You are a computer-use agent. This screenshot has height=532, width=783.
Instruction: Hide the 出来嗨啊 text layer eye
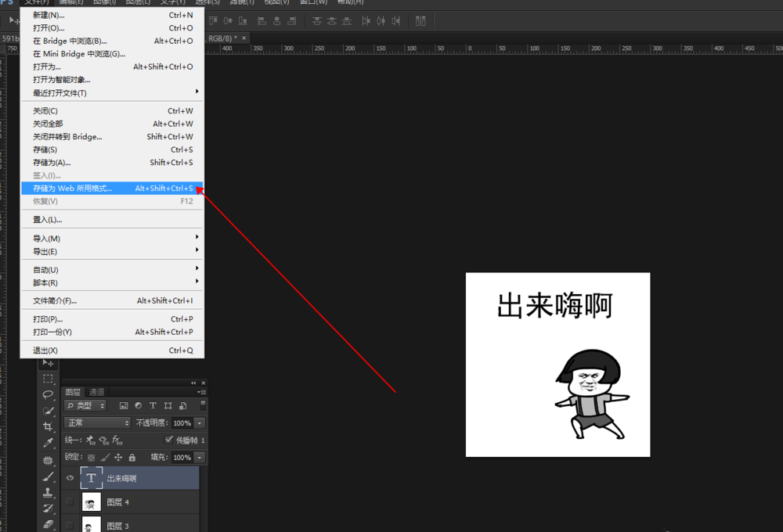(70, 478)
